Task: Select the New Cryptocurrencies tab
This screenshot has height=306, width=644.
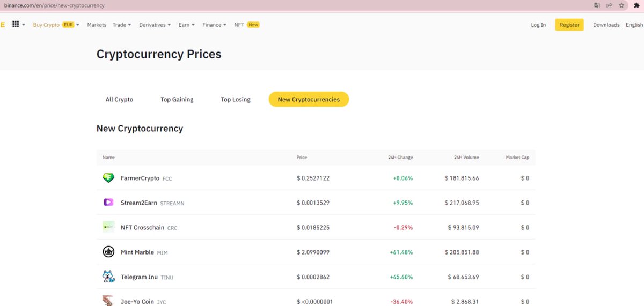Action: [309, 99]
